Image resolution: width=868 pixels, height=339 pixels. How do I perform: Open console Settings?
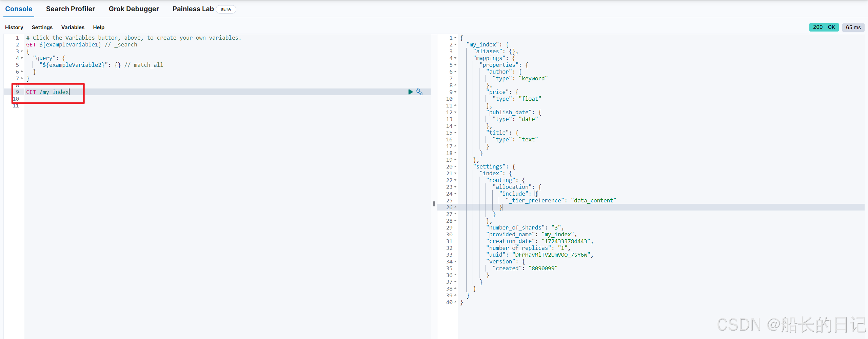[42, 27]
